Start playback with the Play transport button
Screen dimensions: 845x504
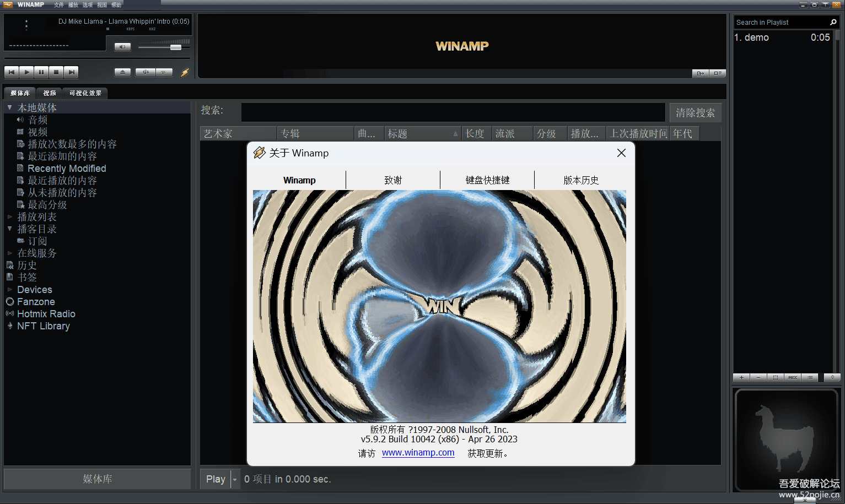(x=26, y=72)
